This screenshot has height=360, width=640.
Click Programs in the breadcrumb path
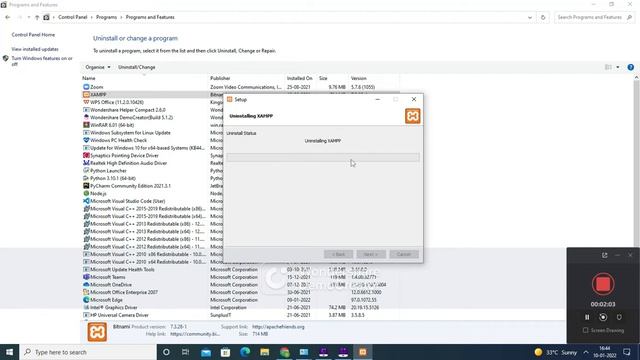[106, 17]
